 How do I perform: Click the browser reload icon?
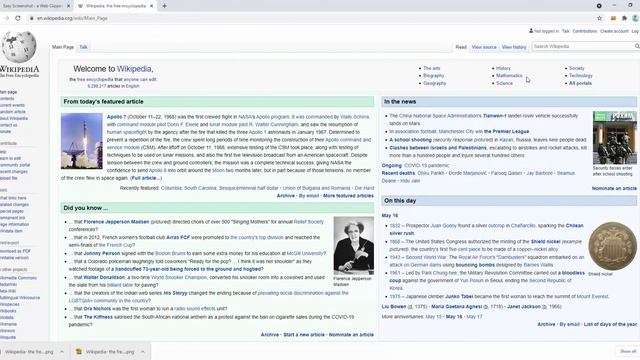pos(18,18)
